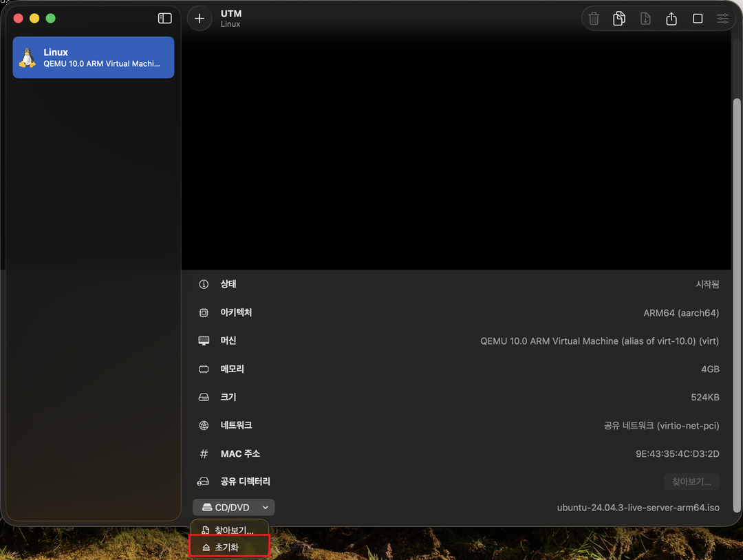
Task: Click the MAC address value 9E:43:35:4C:D3:2D
Action: coord(677,454)
